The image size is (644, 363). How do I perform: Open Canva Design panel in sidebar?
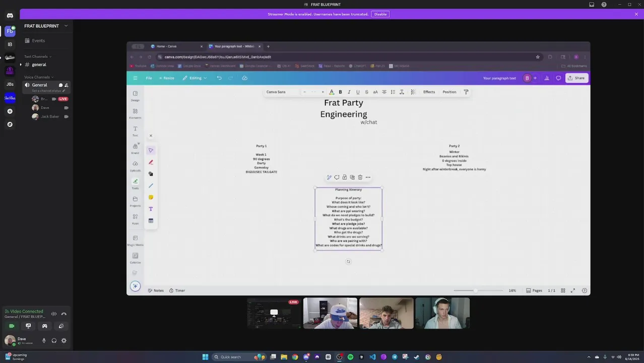[135, 96]
